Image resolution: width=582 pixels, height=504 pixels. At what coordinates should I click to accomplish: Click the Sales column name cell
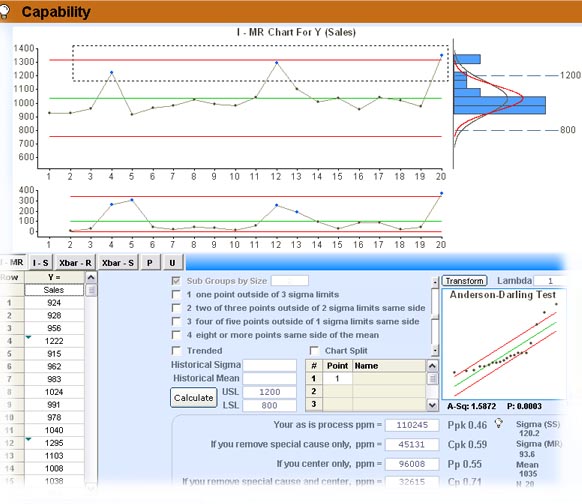tap(54, 290)
